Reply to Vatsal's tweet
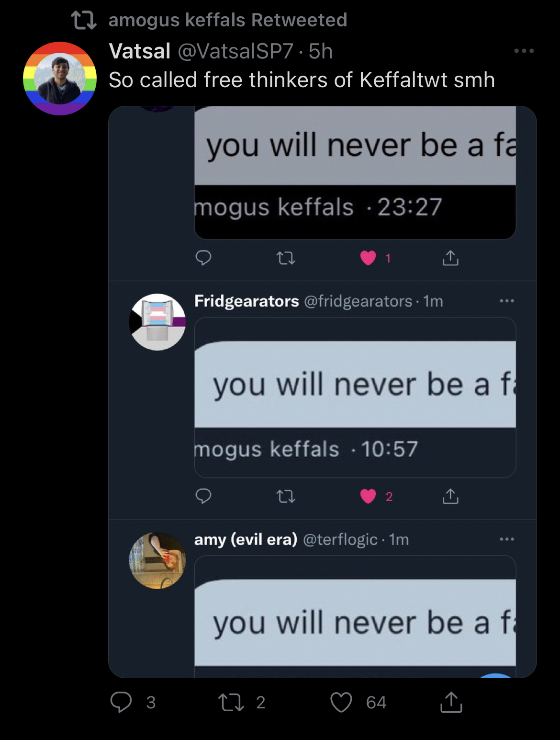The image size is (560, 740). pyautogui.click(x=121, y=702)
